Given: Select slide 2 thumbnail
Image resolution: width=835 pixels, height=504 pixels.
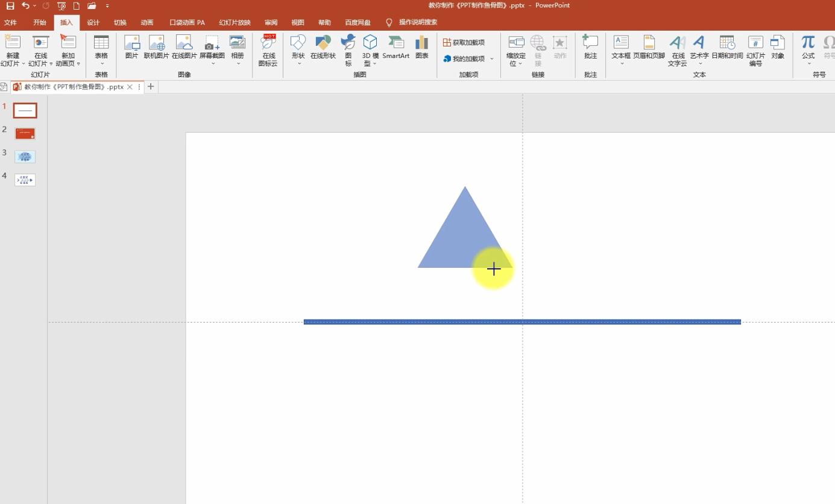Looking at the screenshot, I should pos(25,133).
